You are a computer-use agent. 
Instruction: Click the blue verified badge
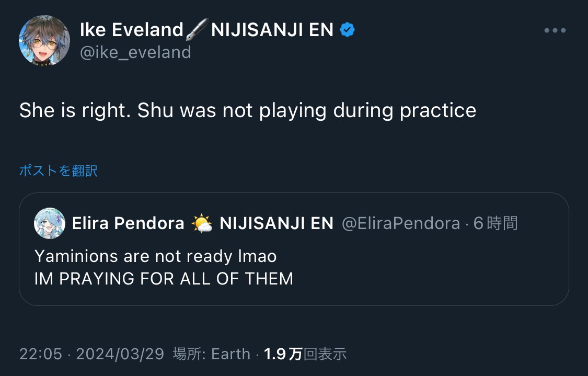coord(348,30)
